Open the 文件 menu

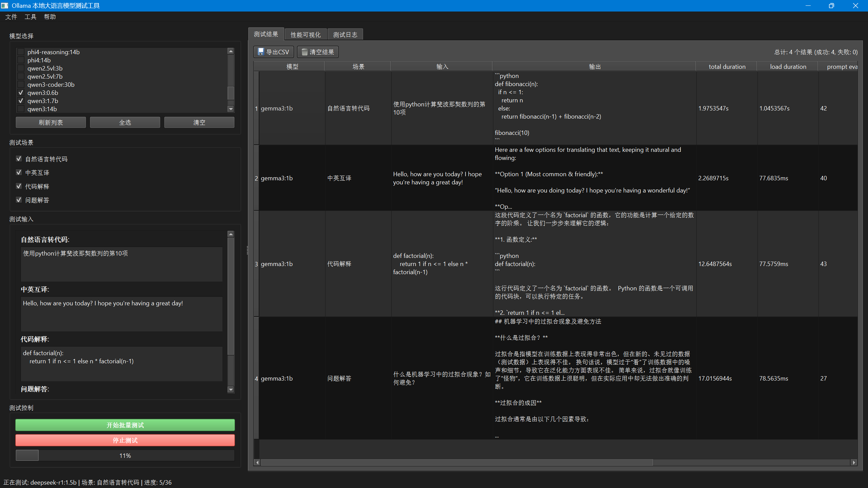[x=11, y=17]
